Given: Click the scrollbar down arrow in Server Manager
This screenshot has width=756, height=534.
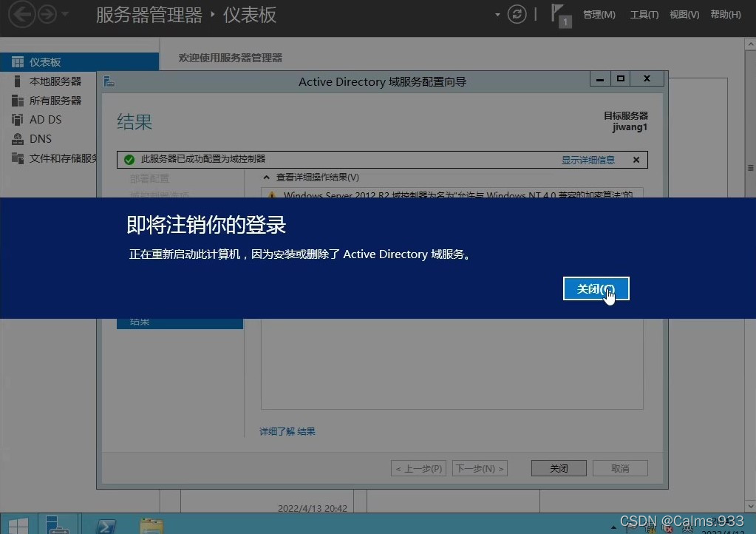Looking at the screenshot, I should (750, 506).
